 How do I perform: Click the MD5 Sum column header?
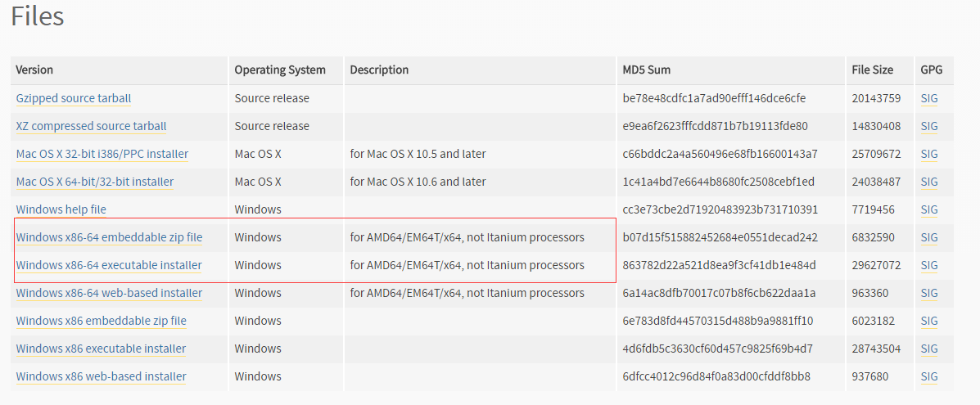coord(646,70)
